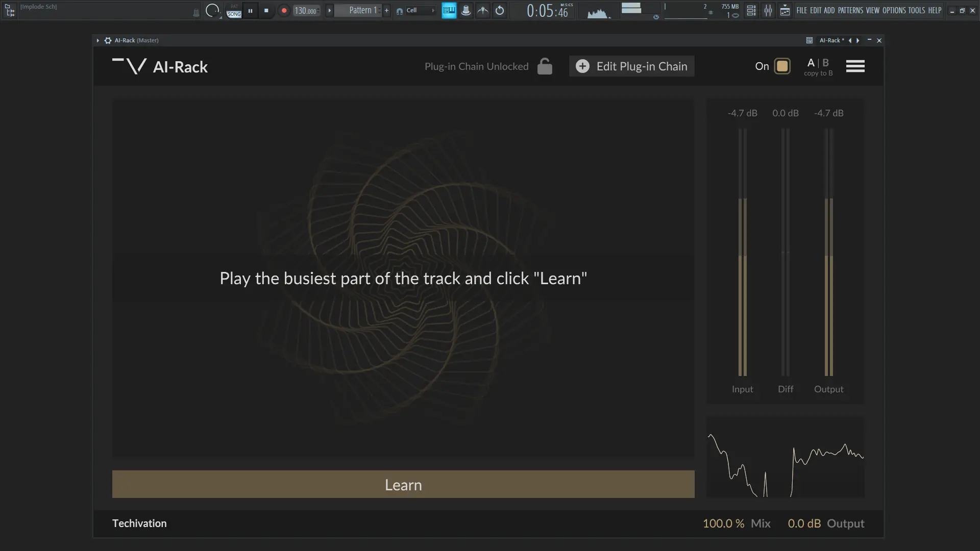Click Edit Plug-in Chain button
Image resolution: width=980 pixels, height=551 pixels.
pos(631,66)
